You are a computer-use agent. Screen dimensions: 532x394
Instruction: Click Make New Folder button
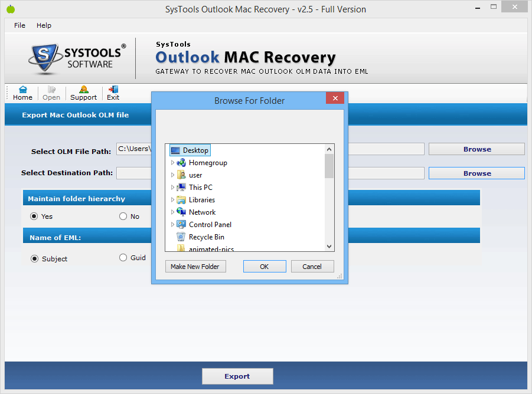pyautogui.click(x=195, y=267)
